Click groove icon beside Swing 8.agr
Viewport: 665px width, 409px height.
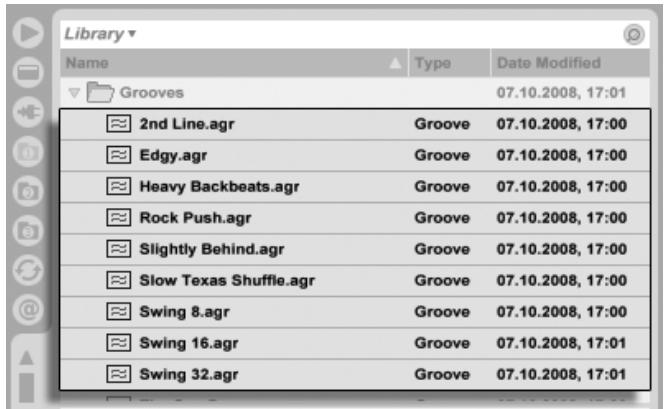[118, 312]
